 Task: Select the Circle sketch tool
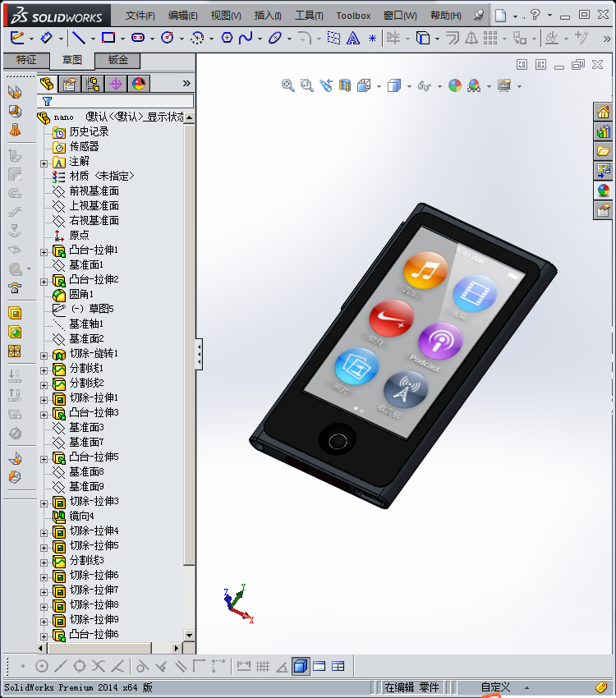point(168,38)
